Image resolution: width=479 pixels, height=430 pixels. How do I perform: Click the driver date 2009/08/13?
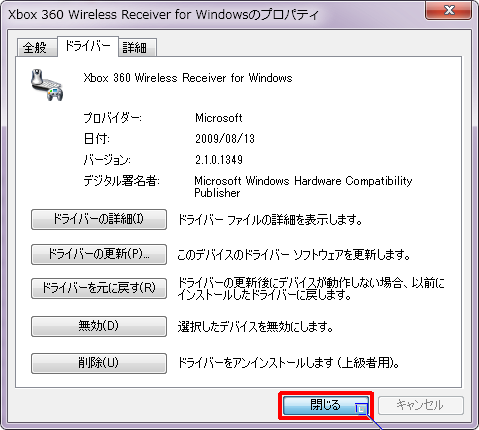tap(225, 139)
